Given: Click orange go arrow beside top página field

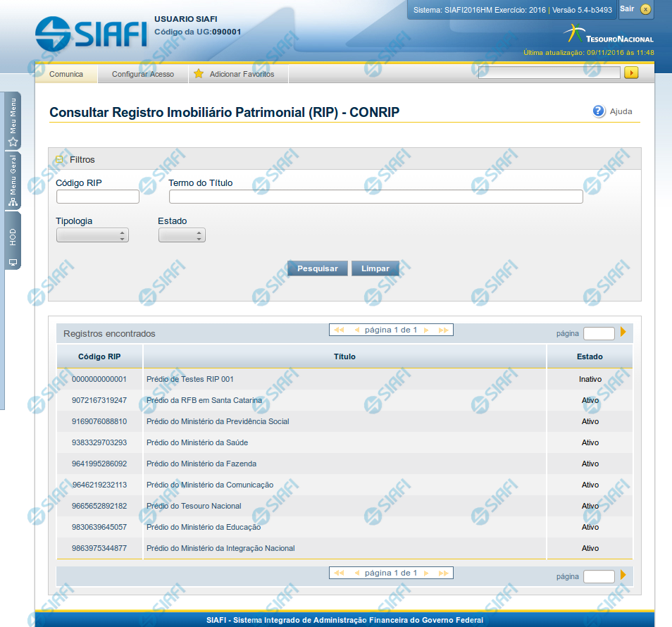Looking at the screenshot, I should click(623, 333).
